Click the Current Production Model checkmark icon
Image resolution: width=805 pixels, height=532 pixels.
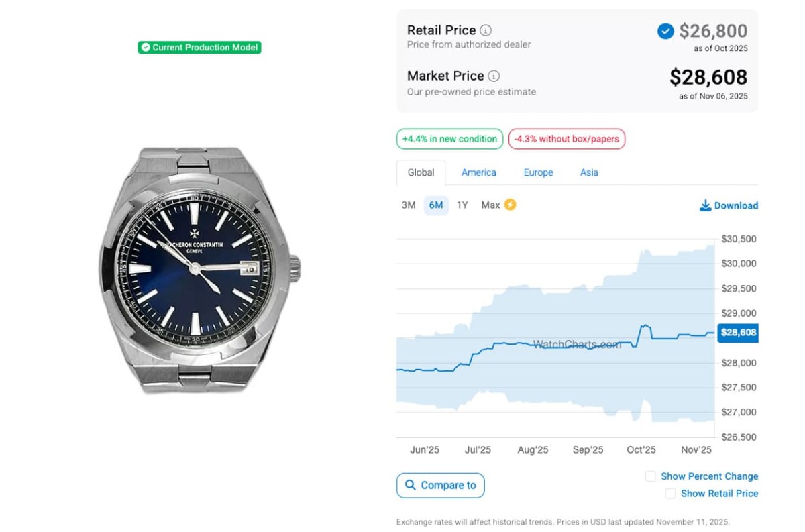[146, 48]
